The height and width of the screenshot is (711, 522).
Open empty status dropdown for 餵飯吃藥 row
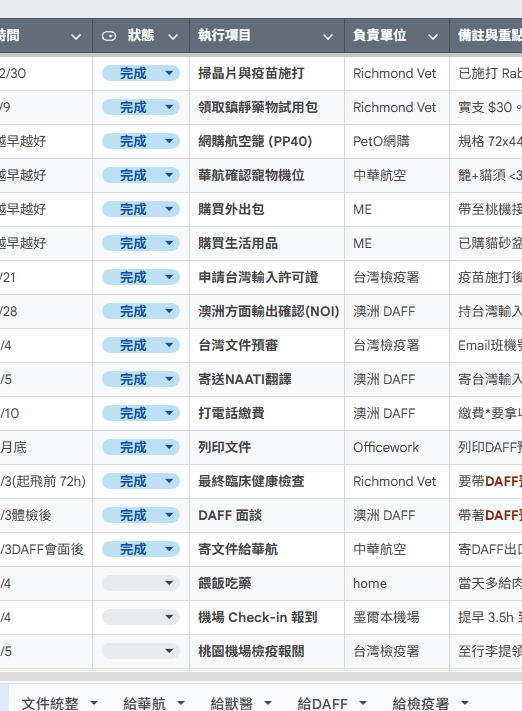(x=141, y=583)
